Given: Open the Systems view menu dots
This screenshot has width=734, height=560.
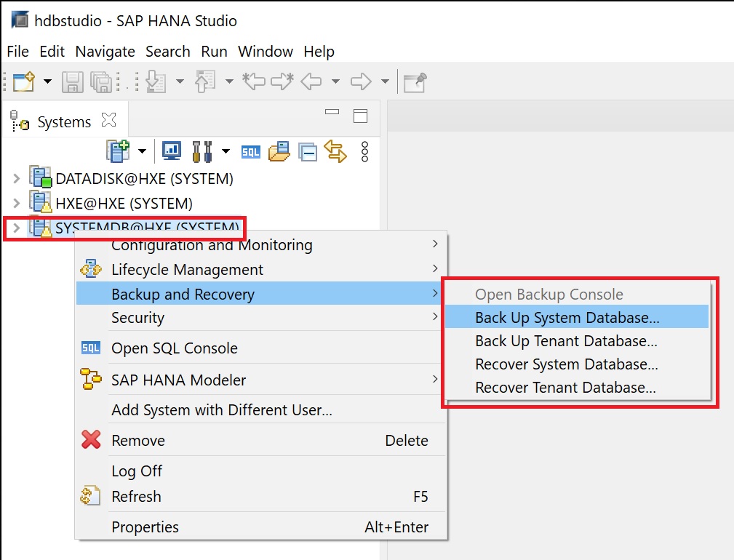Looking at the screenshot, I should (x=364, y=151).
